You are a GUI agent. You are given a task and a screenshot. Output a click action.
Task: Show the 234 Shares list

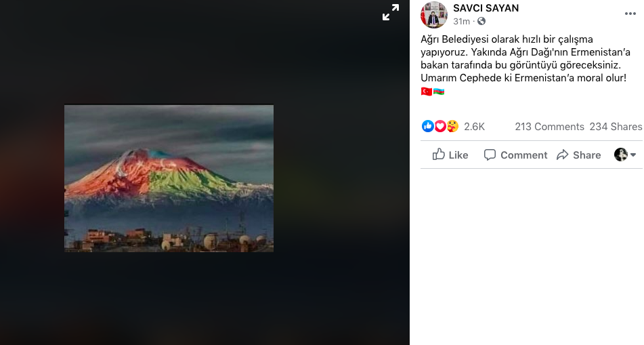[x=616, y=127]
